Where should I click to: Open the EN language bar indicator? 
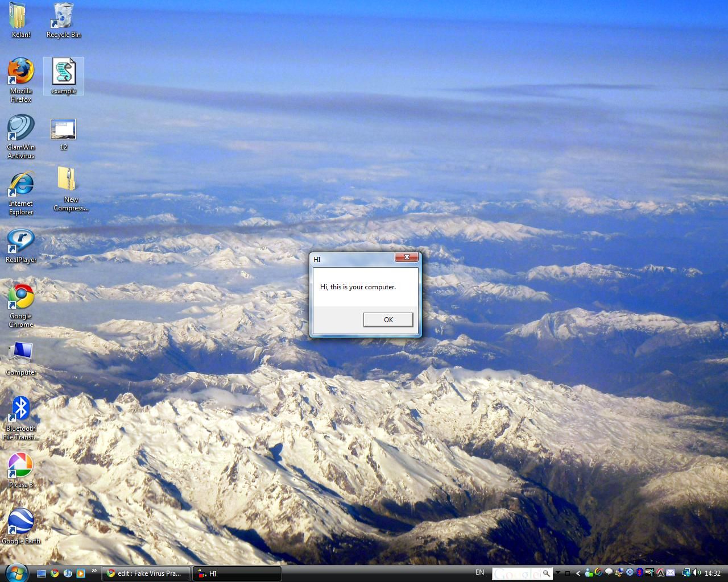[x=480, y=572]
